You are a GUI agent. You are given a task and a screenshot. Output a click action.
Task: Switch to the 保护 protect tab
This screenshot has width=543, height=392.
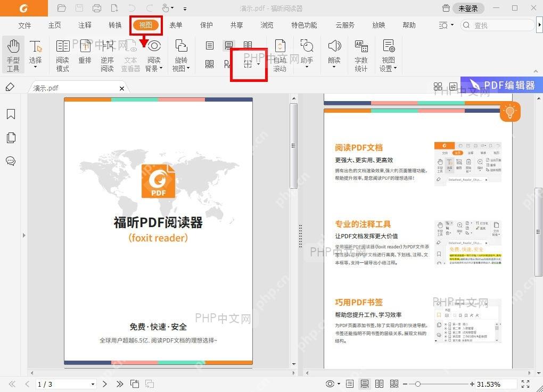coord(207,25)
